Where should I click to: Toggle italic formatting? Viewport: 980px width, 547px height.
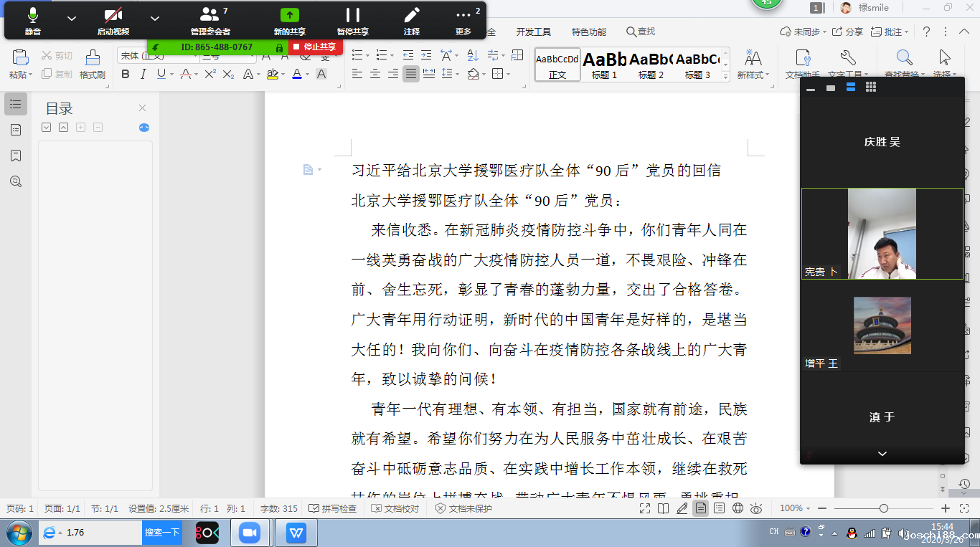[x=143, y=74]
